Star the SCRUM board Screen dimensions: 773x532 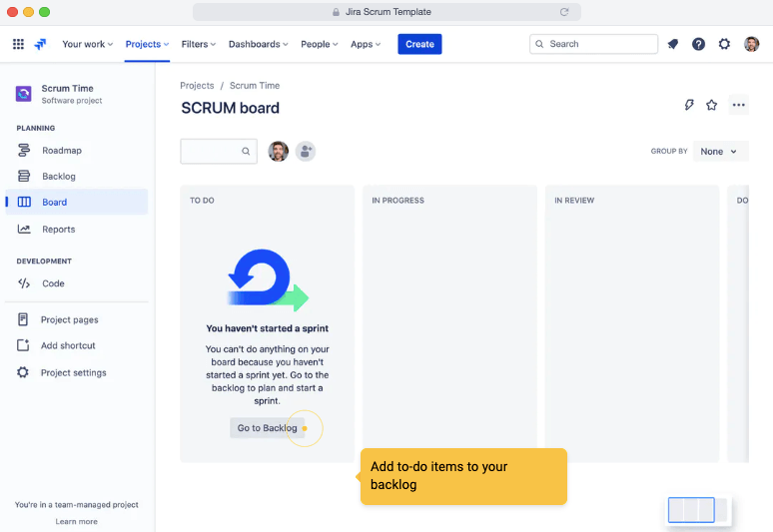click(711, 105)
